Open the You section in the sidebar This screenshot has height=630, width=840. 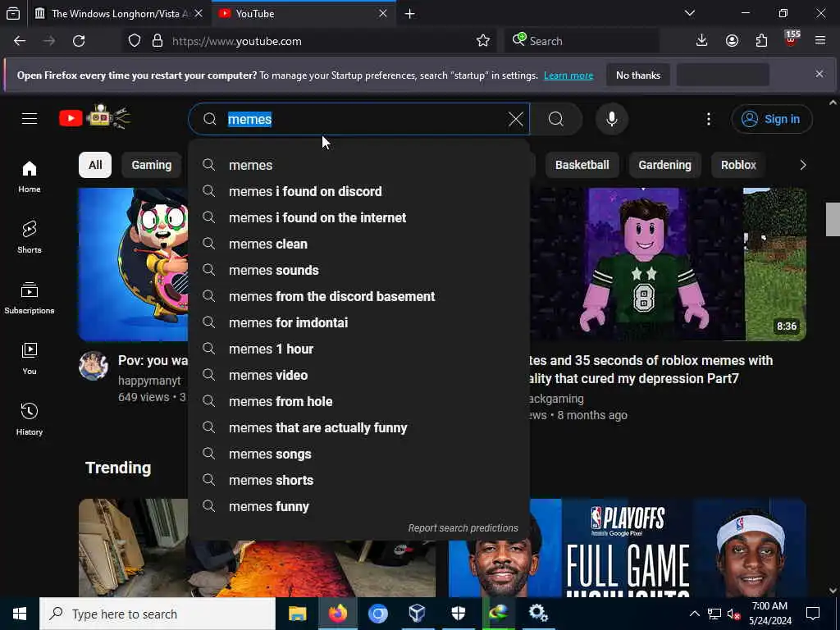click(x=30, y=358)
